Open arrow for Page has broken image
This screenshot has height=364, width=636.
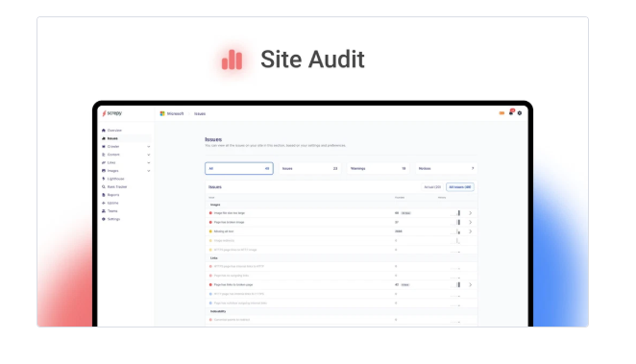pyautogui.click(x=471, y=223)
